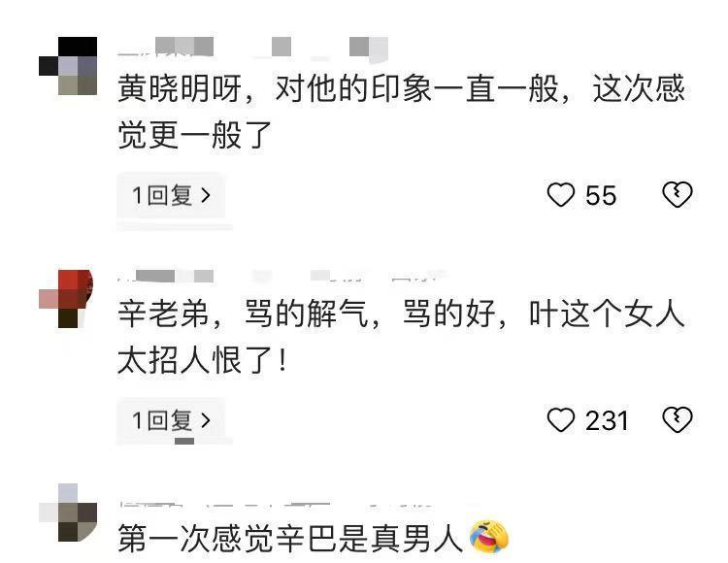Select the comment 第一次感觉辛巴是真男人
This screenshot has width=728, height=563.
coord(290,539)
